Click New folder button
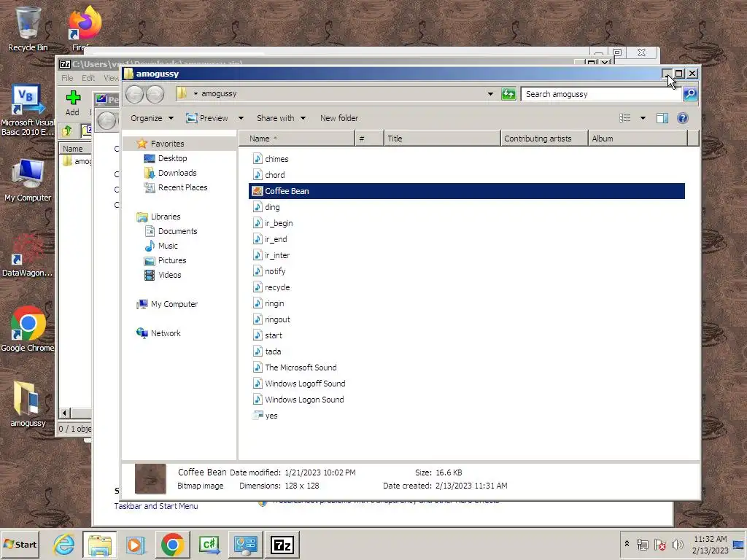This screenshot has height=560, width=747. tap(339, 118)
